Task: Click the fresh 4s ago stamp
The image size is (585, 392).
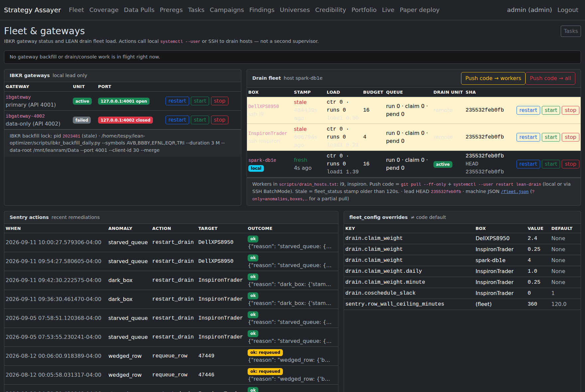Action: 302,164
